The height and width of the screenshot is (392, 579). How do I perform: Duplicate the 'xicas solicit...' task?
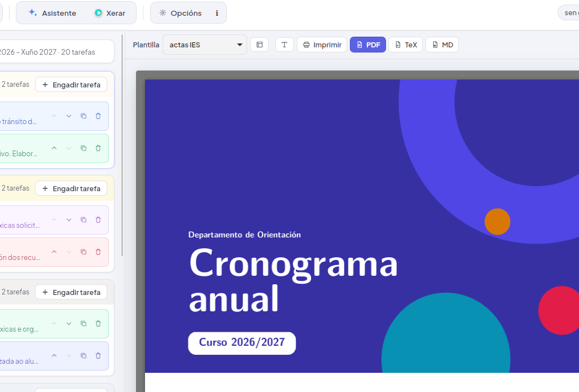(x=84, y=219)
